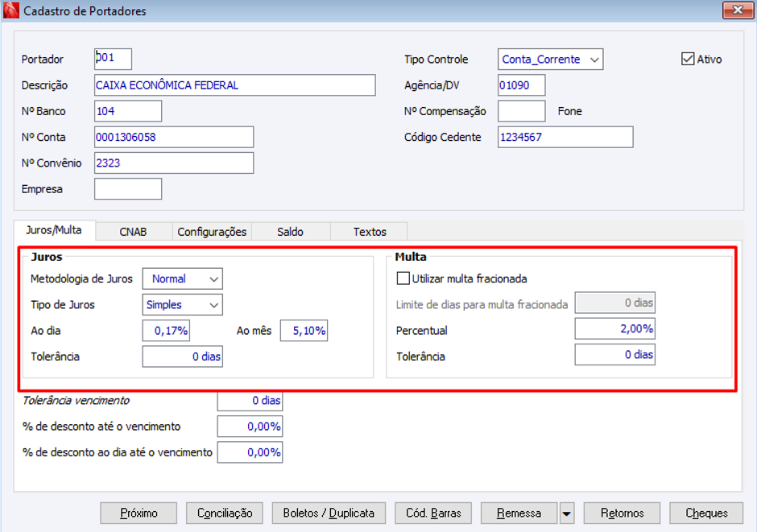Focus the Percentual multa field
The width and height of the screenshot is (757, 532).
click(x=614, y=330)
